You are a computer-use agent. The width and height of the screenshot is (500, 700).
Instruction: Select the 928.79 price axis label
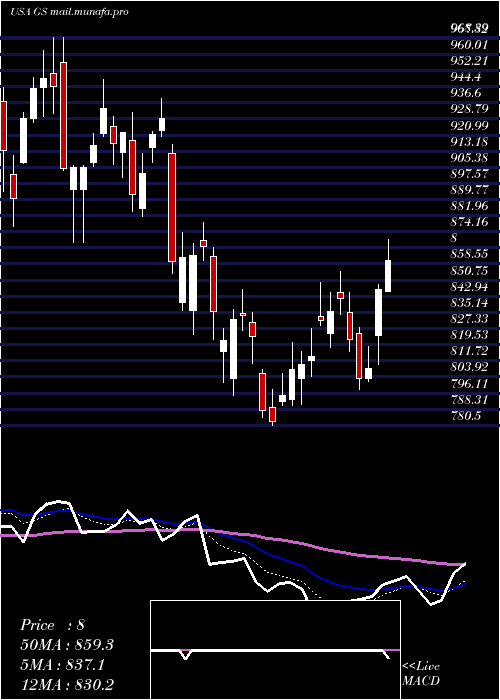click(469, 109)
